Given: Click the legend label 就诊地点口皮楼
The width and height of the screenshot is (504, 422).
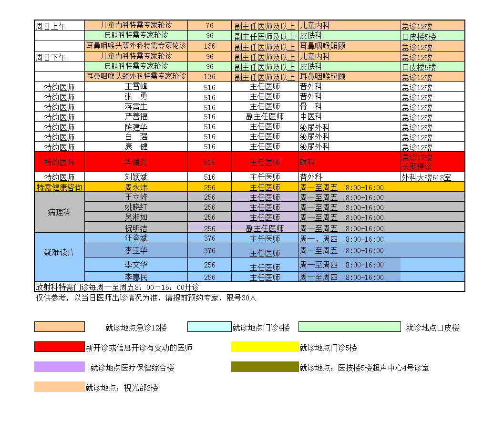Looking at the screenshot, I should 432,328.
